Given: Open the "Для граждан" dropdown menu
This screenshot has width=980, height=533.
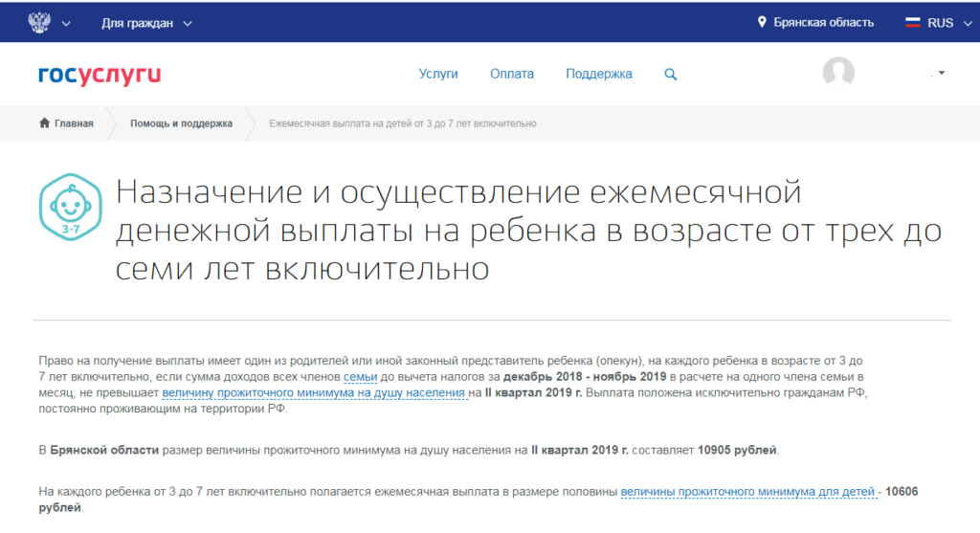Looking at the screenshot, I should [146, 23].
